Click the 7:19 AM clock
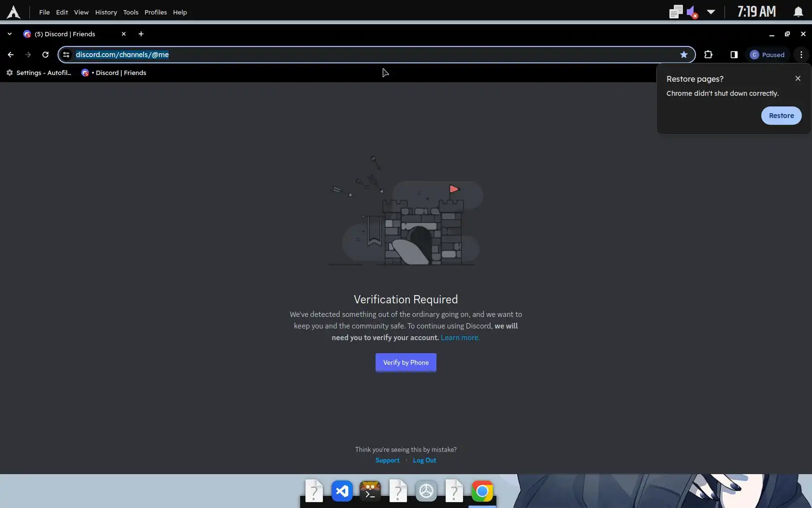 [756, 12]
